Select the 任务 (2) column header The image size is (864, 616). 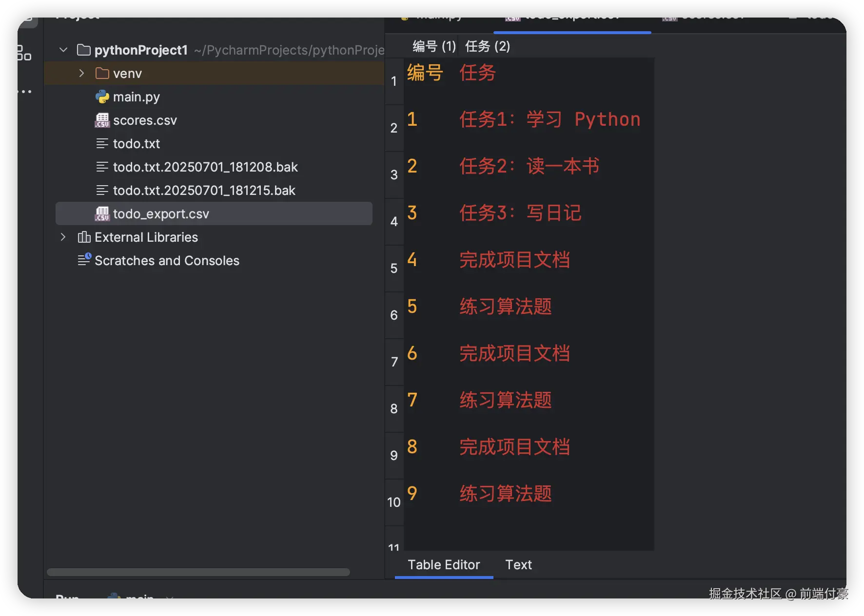(x=488, y=46)
